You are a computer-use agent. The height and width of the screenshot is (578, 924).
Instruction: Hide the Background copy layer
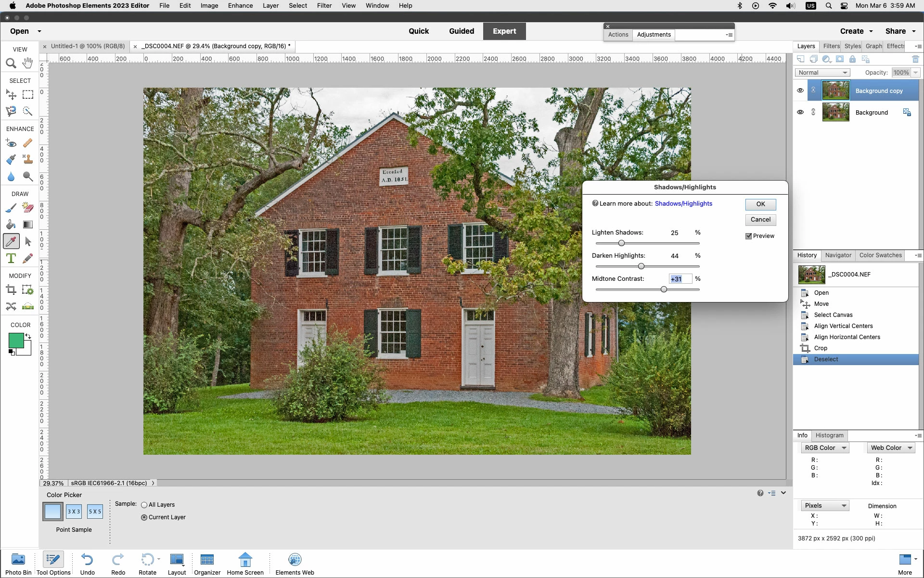pos(800,91)
